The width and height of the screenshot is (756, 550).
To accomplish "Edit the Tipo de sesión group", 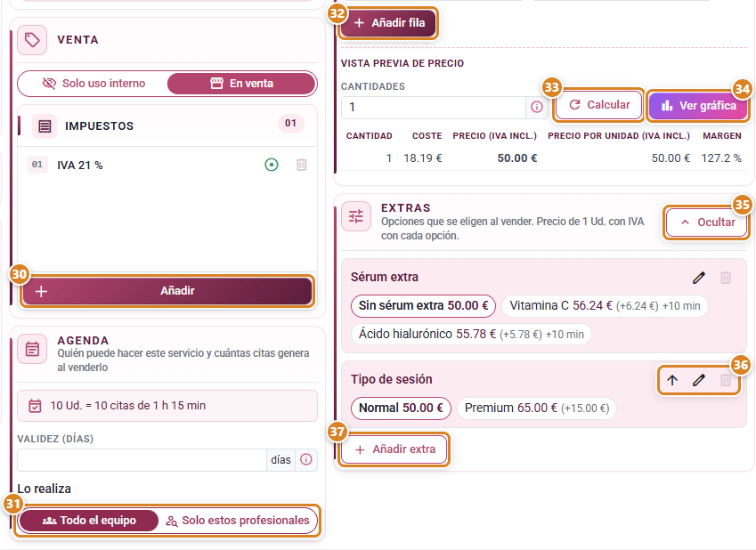I will pos(699,380).
